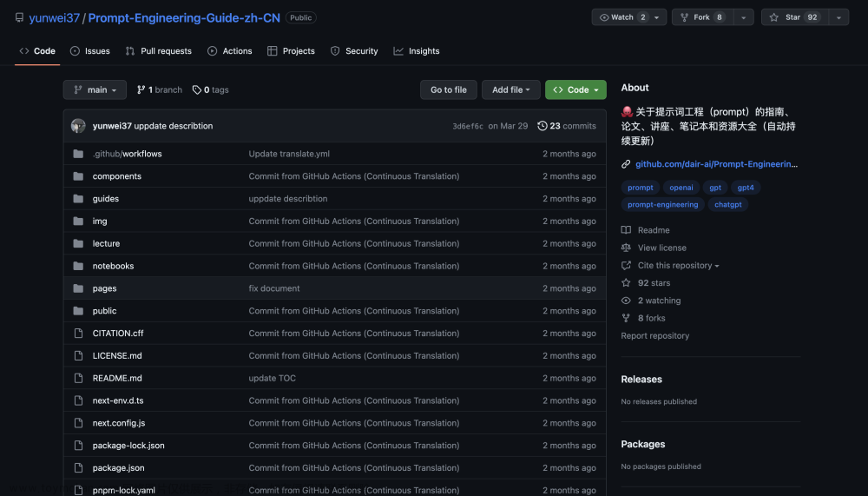The image size is (868, 496).
Task: Click the folder icon of the pages row
Action: click(78, 288)
